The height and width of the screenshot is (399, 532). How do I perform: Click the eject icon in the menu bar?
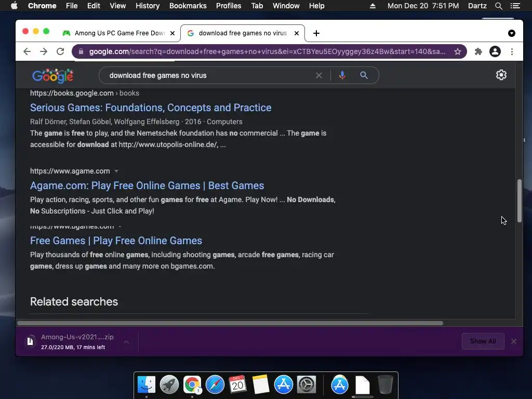click(373, 6)
